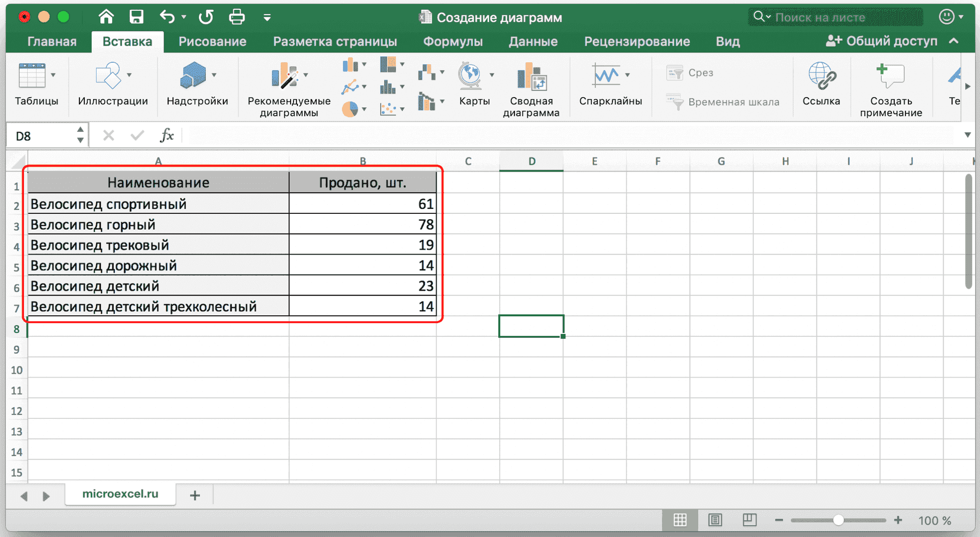Viewport: 980px width, 537px height.
Task: Expand the Таблицы dropdown
Action: coord(53,75)
